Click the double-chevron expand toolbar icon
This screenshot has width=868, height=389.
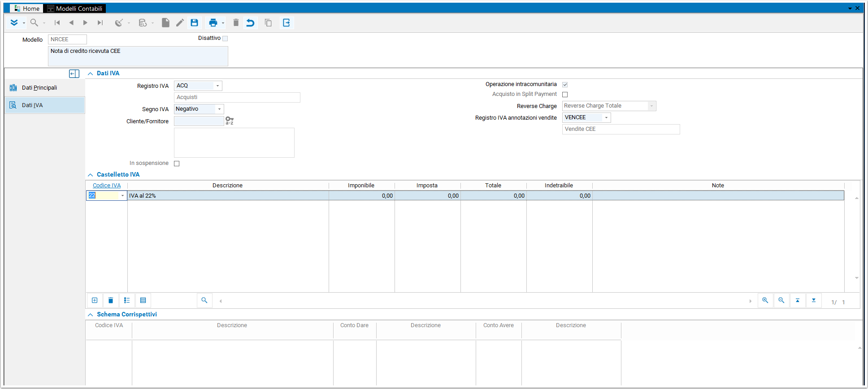pos(14,23)
